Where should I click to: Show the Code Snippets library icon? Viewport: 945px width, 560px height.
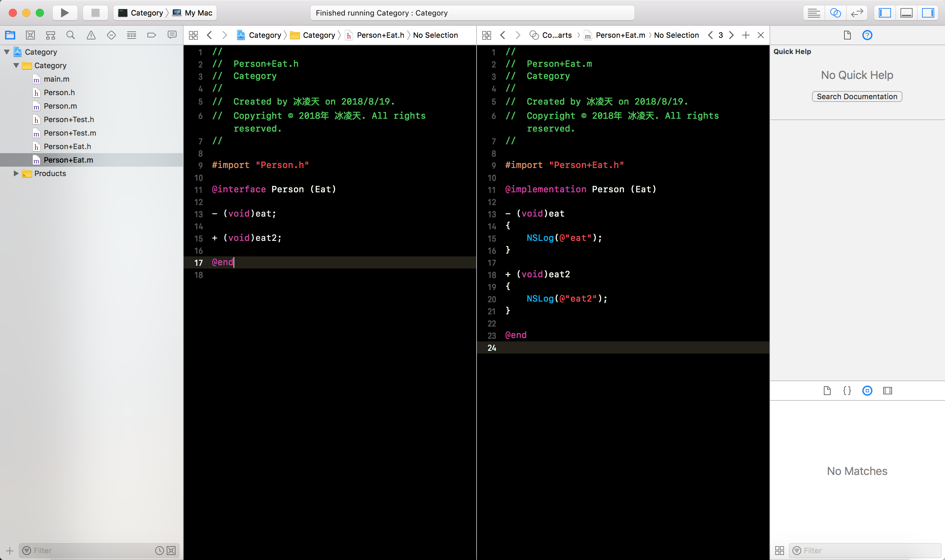pyautogui.click(x=847, y=391)
